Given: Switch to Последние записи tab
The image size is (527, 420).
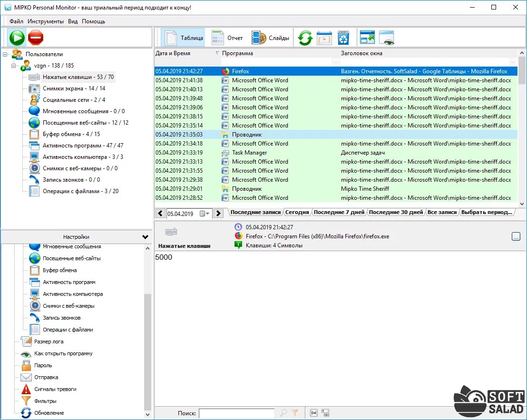Looking at the screenshot, I should 255,212.
